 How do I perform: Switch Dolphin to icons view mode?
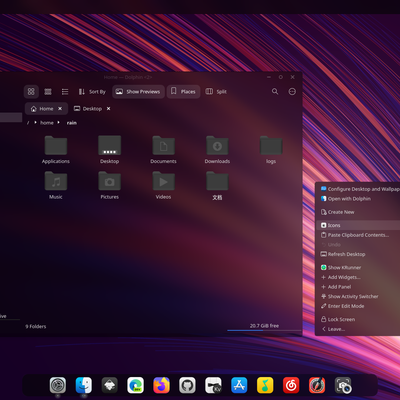(31, 91)
